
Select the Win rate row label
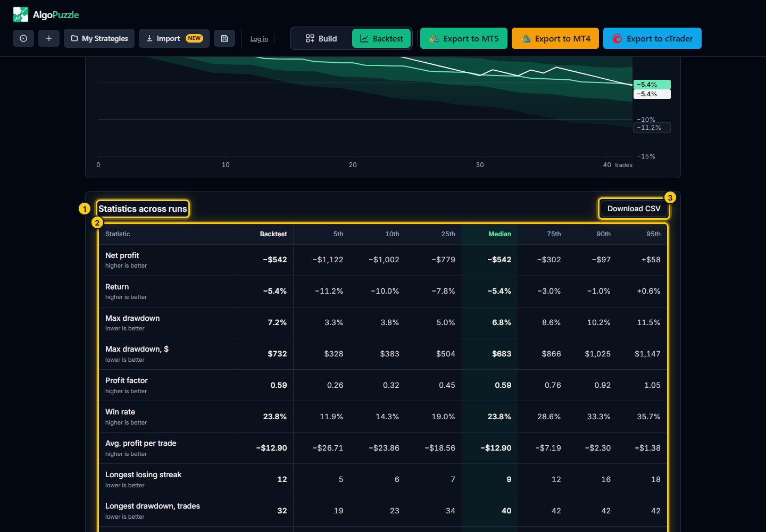click(120, 412)
